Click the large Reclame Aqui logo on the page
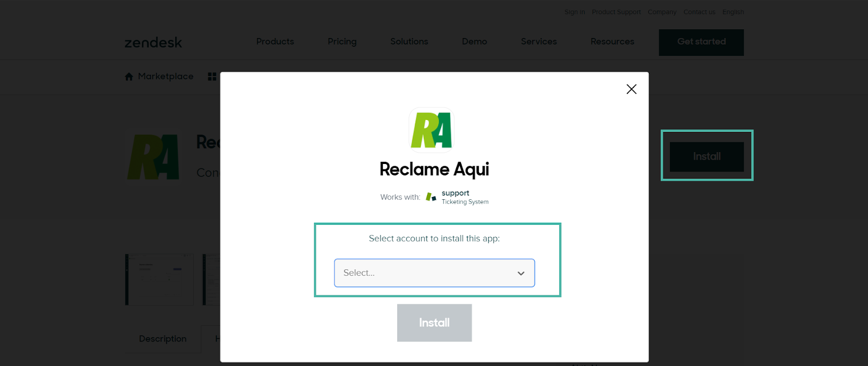 tap(154, 157)
